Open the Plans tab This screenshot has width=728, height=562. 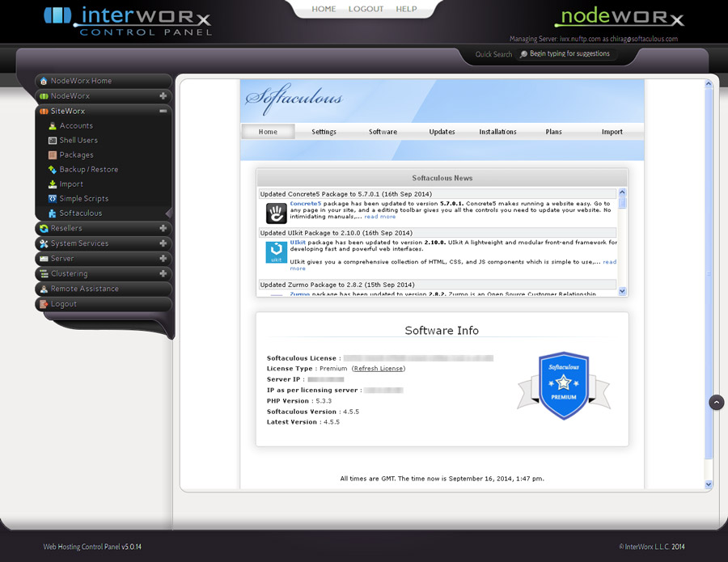(x=553, y=132)
